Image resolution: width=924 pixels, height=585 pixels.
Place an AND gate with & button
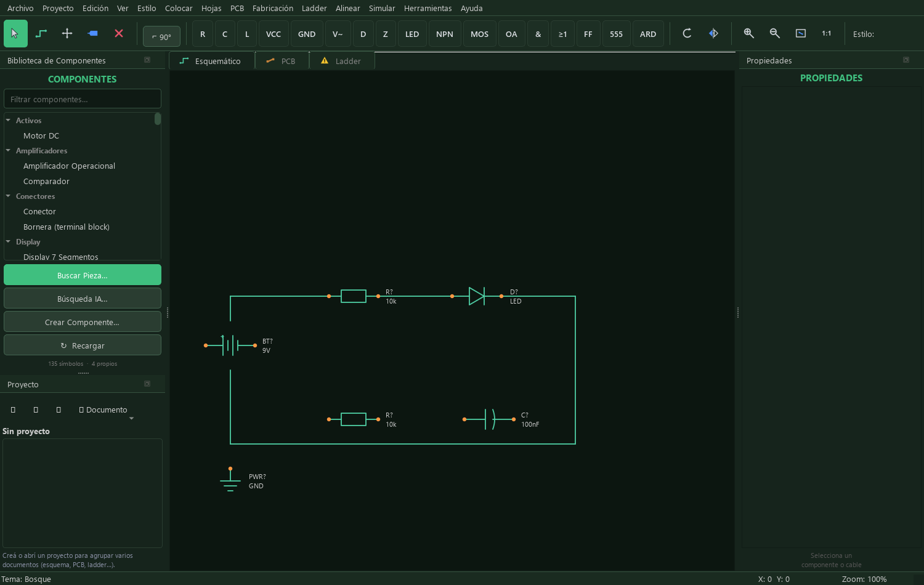point(538,34)
